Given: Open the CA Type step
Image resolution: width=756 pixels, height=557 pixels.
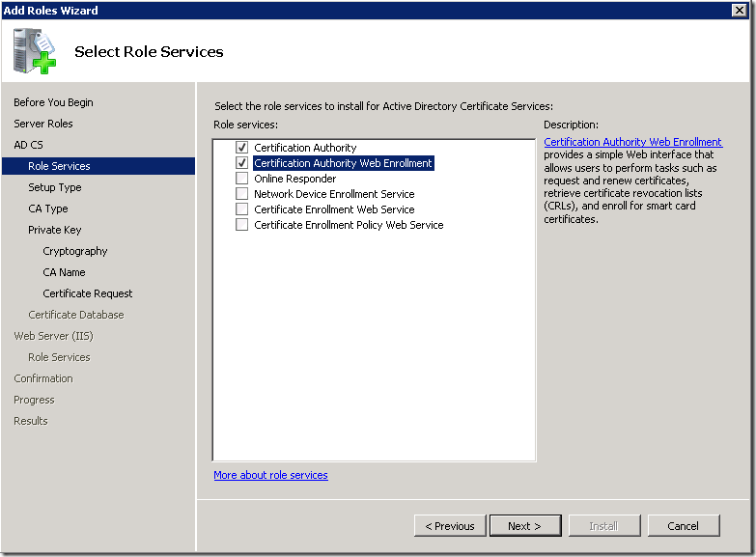Looking at the screenshot, I should point(47,209).
